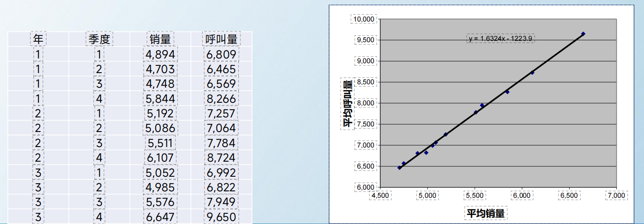This screenshot has width=644, height=224.
Task: Click the 10,000 label on the vertical axis
Action: (x=364, y=19)
